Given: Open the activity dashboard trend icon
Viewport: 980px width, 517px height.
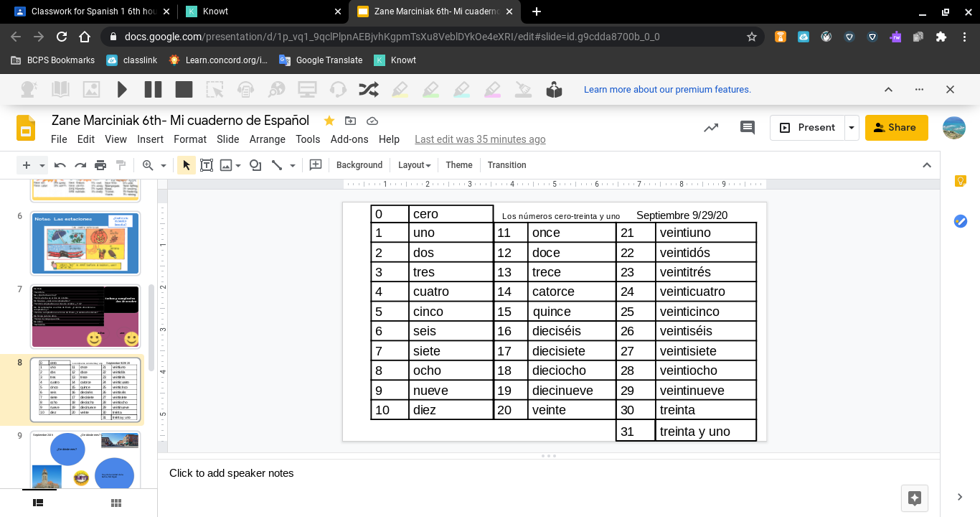Looking at the screenshot, I should tap(711, 128).
